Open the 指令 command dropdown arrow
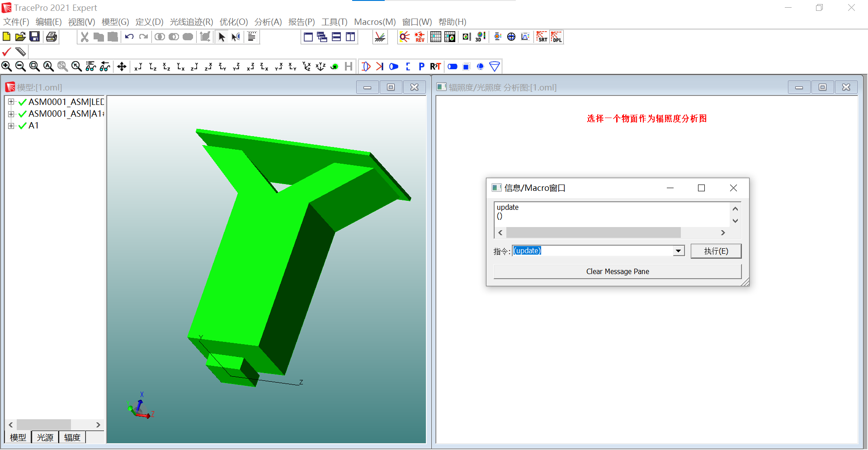Viewport: 868px width, 450px height. [678, 251]
